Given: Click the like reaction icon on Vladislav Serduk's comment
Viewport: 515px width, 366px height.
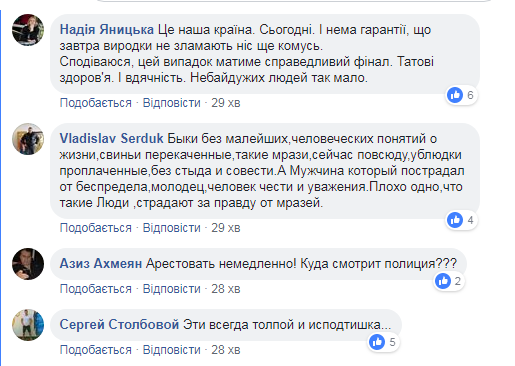Looking at the screenshot, I should pyautogui.click(x=455, y=220).
